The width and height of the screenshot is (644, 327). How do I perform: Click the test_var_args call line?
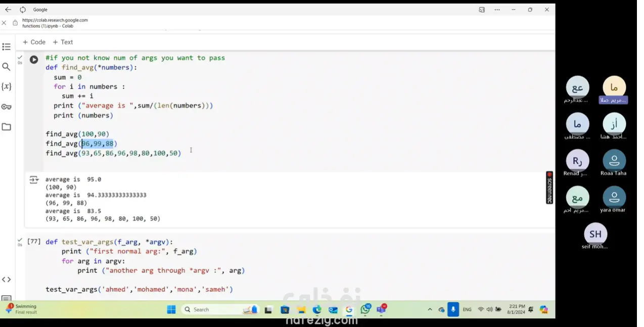(139, 290)
